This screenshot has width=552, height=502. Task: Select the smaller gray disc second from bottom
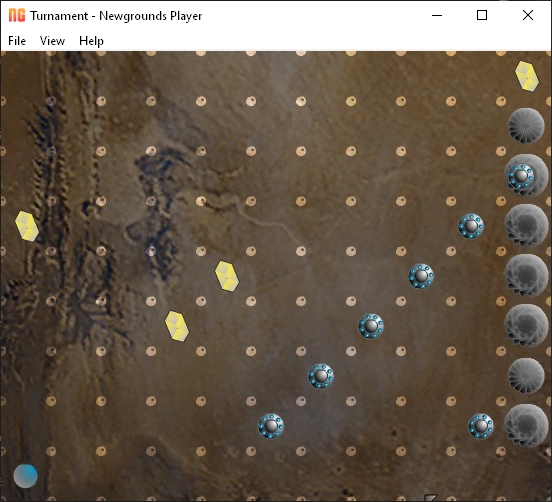(x=526, y=376)
